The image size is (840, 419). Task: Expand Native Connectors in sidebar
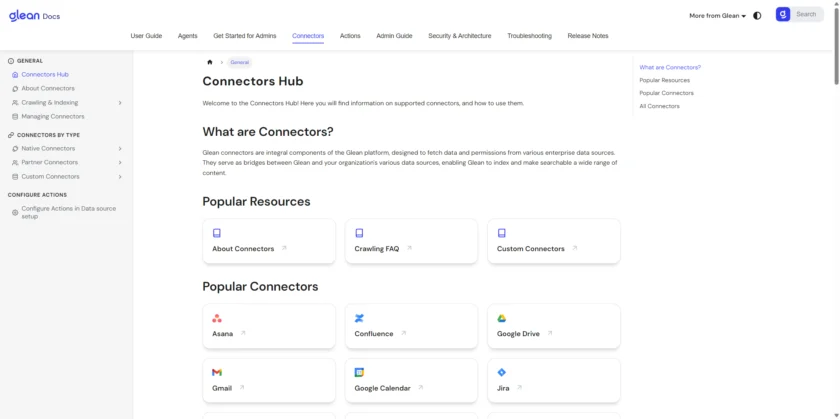coord(120,148)
